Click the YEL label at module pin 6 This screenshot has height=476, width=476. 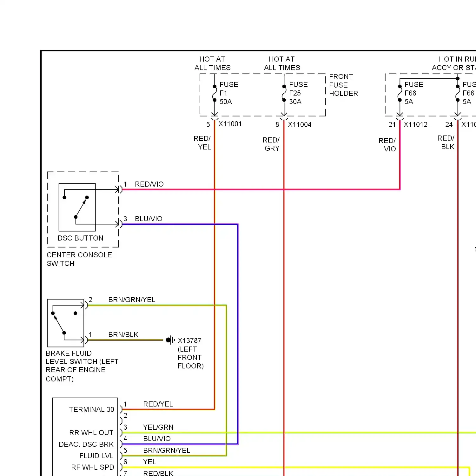click(149, 462)
